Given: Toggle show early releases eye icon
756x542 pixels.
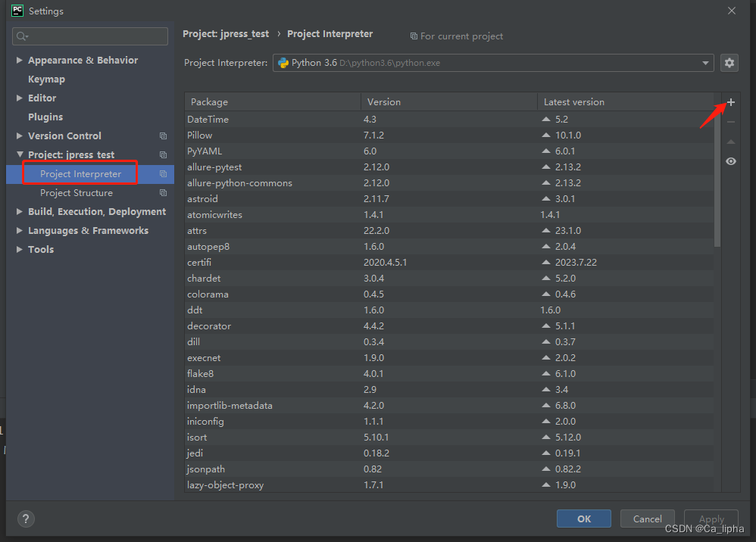Looking at the screenshot, I should [731, 161].
